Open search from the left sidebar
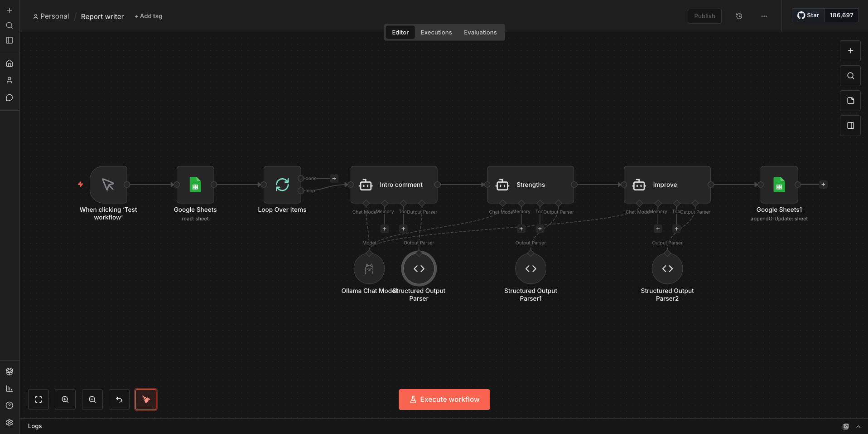Image resolution: width=868 pixels, height=434 pixels. (10, 25)
